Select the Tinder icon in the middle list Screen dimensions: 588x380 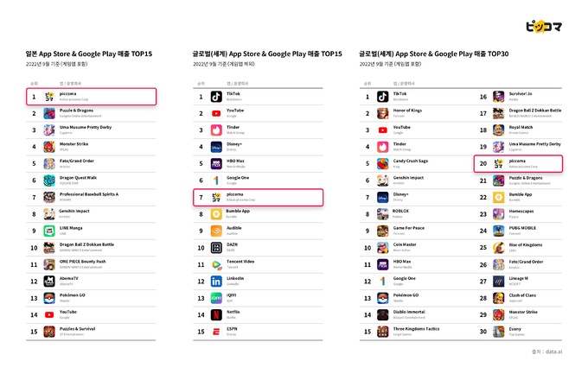point(216,130)
